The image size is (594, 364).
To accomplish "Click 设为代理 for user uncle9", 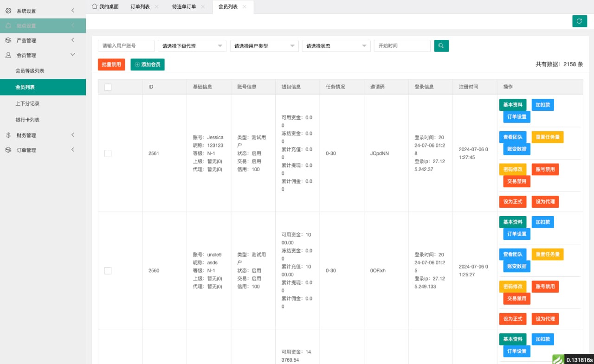I will click(x=545, y=319).
